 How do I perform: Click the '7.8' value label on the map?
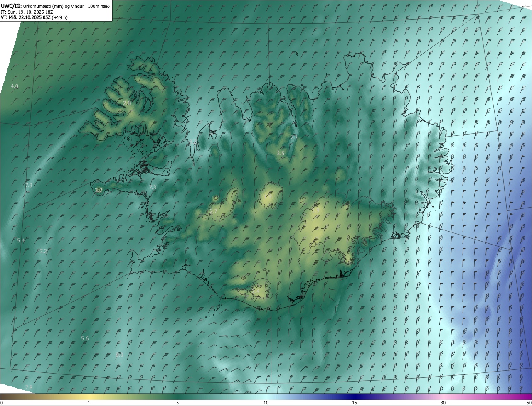click(29, 387)
